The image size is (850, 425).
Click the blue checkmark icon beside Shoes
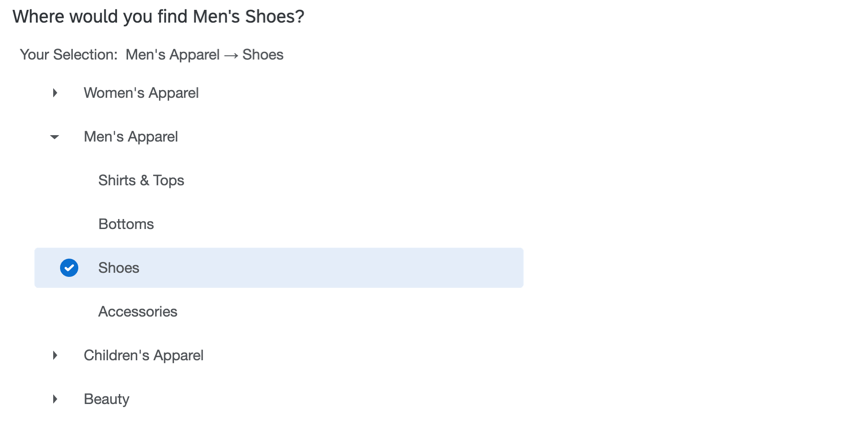tap(69, 268)
